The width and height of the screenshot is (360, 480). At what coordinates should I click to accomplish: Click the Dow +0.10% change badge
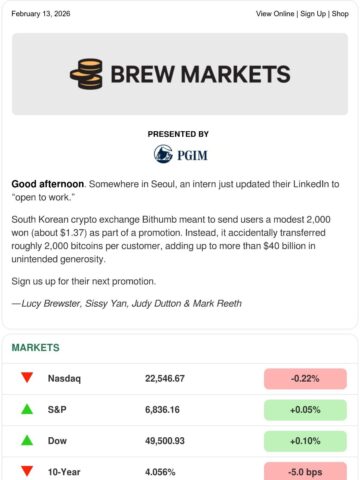coord(305,441)
